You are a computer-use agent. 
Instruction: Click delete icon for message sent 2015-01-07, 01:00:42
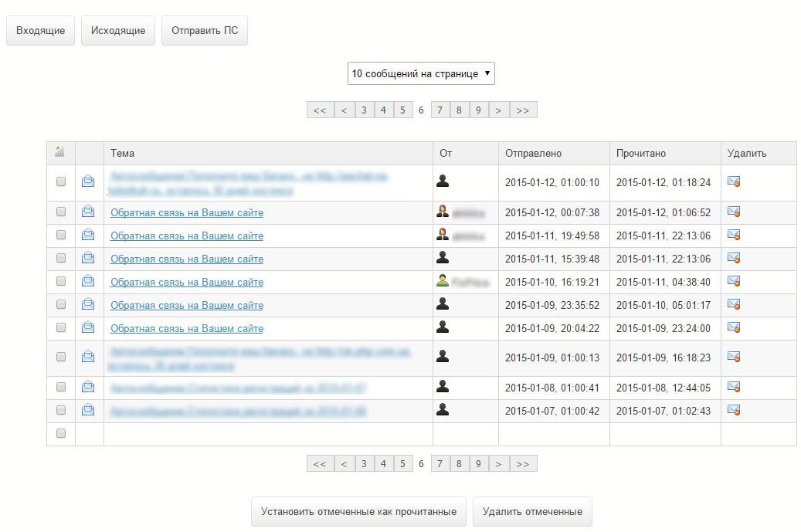click(x=734, y=410)
